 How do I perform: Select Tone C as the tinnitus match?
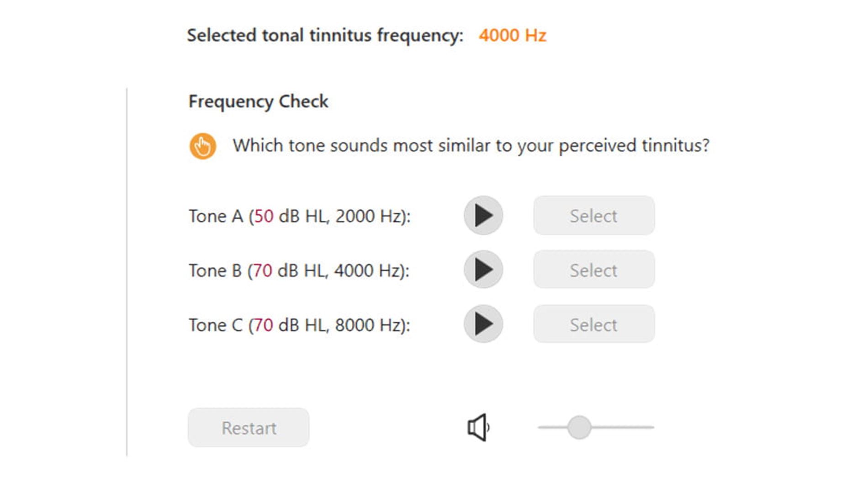click(x=593, y=325)
